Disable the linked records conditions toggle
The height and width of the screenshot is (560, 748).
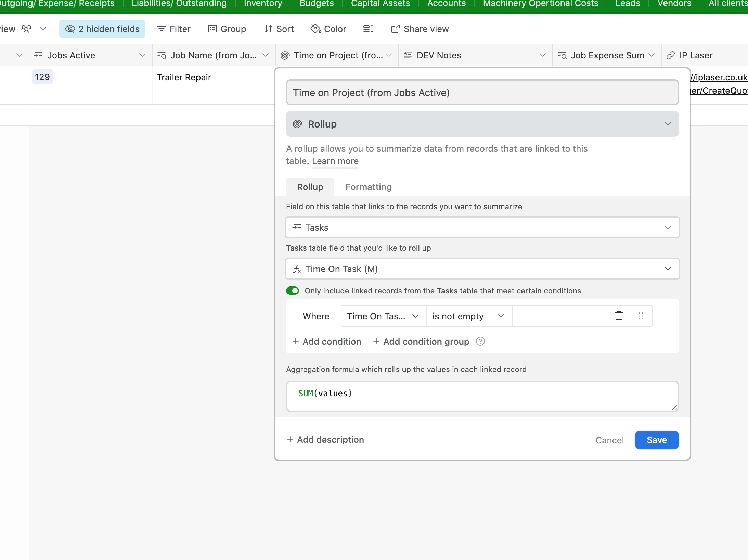293,291
